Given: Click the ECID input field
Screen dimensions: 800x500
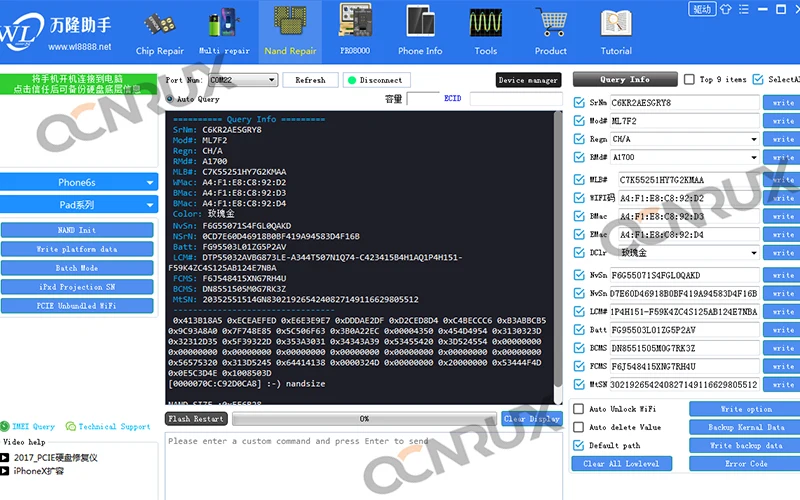Looking at the screenshot, I should click(x=516, y=98).
